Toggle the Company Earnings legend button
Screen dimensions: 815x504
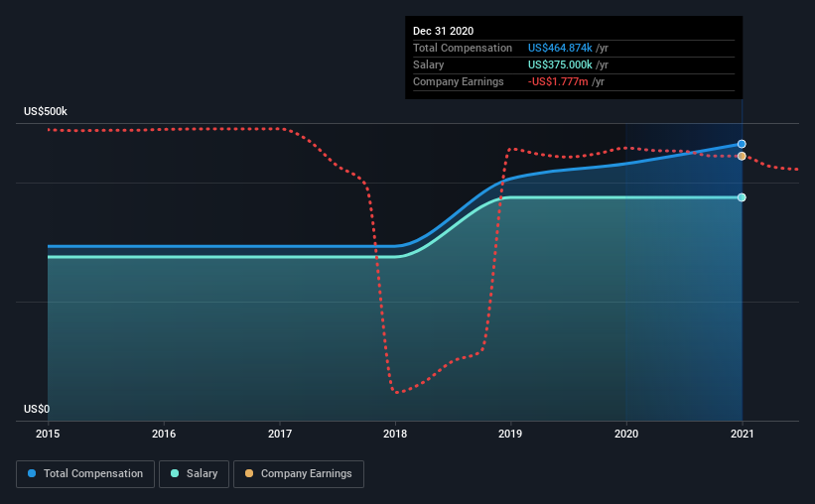pyautogui.click(x=299, y=474)
